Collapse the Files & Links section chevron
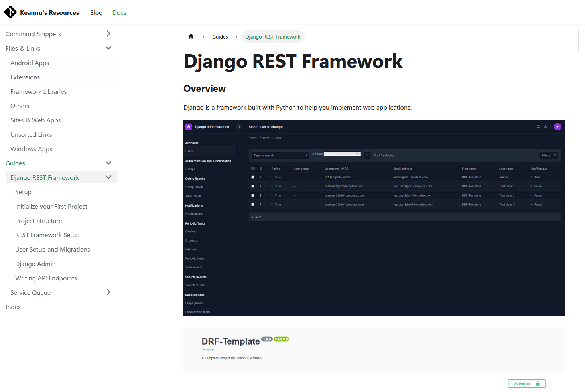Image resolution: width=585 pixels, height=392 pixels. click(108, 48)
